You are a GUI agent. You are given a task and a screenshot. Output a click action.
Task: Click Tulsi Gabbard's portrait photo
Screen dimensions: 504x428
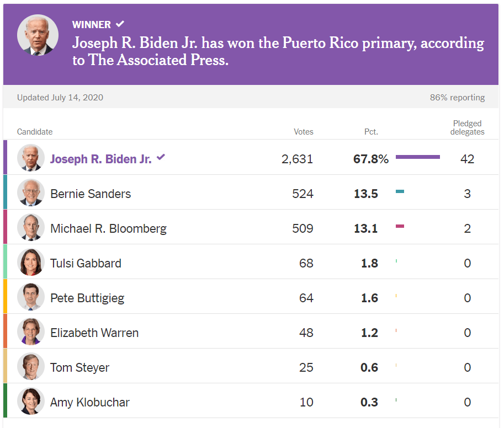click(x=31, y=263)
